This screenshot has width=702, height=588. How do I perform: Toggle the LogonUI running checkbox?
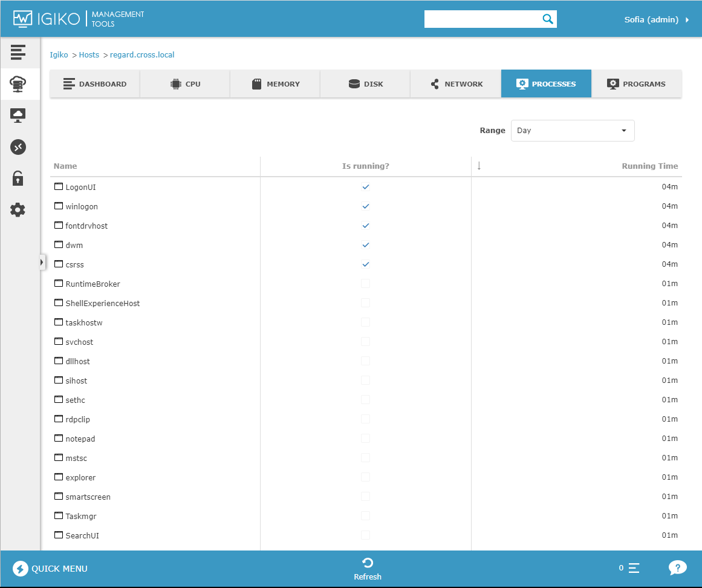(x=366, y=187)
